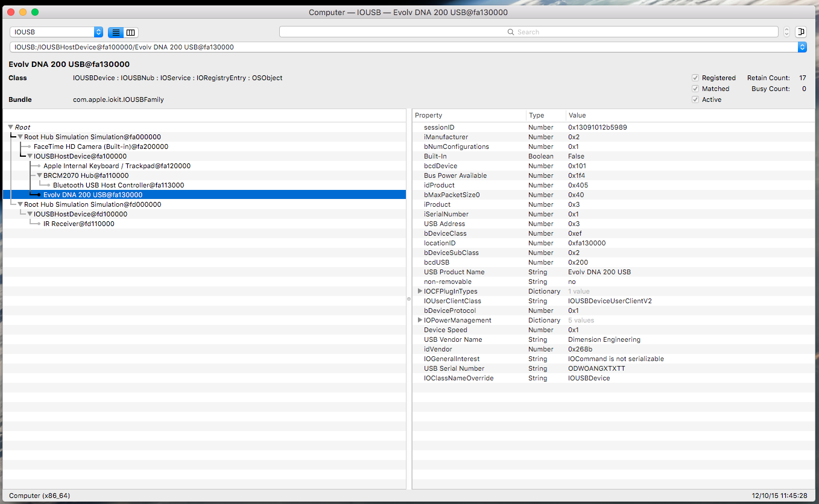Click the yellow minimize window button
The image size is (819, 504).
click(x=23, y=12)
